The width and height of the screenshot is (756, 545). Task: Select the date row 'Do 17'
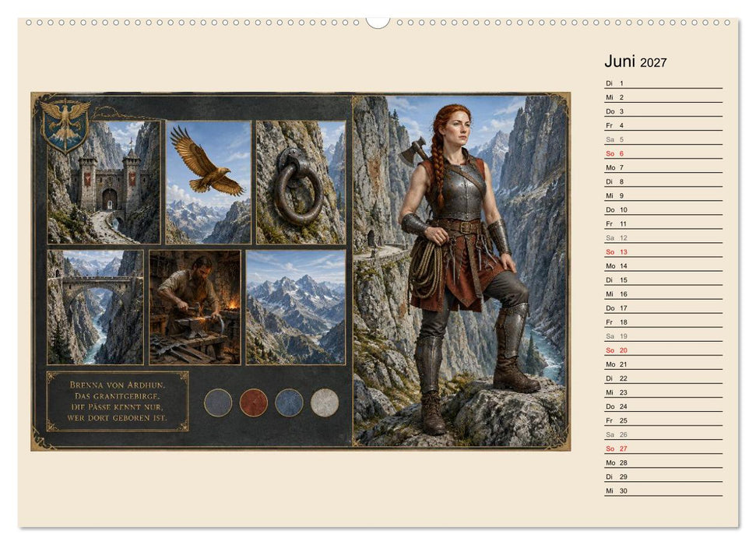pos(663,308)
